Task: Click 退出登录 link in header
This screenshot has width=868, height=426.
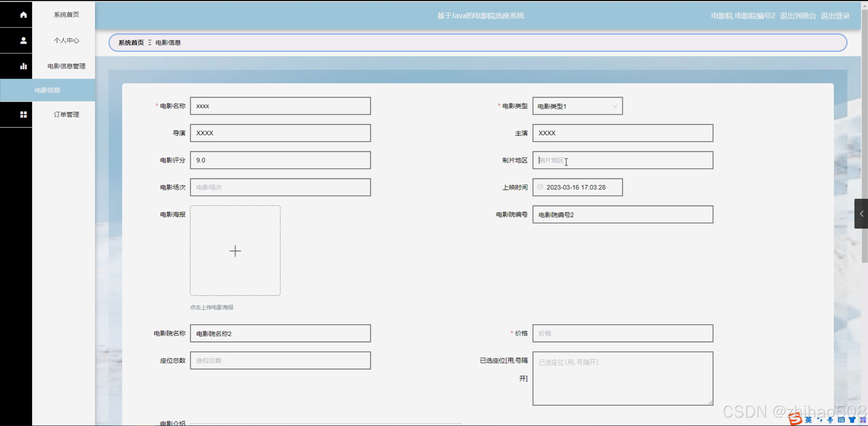Action: click(835, 16)
